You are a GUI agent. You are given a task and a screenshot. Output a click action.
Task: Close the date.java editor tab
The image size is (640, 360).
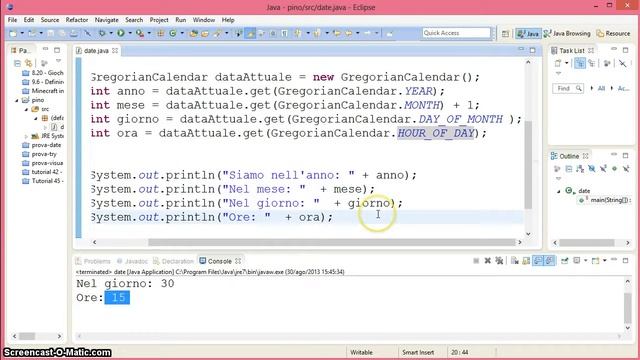point(115,51)
